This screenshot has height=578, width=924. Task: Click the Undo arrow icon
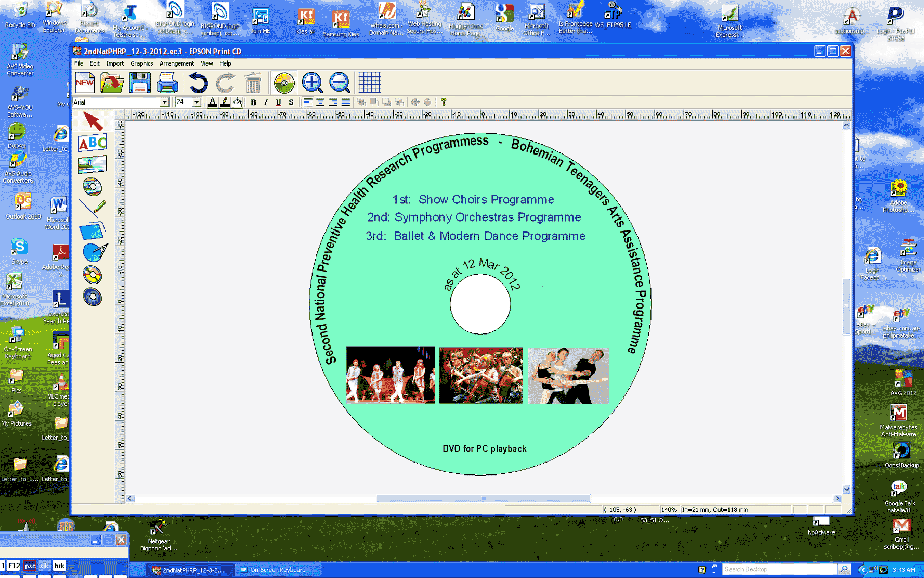click(198, 83)
